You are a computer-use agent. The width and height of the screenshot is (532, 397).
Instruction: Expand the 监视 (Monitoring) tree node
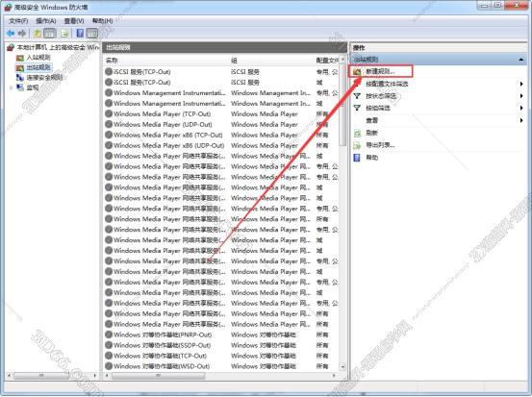pos(11,87)
